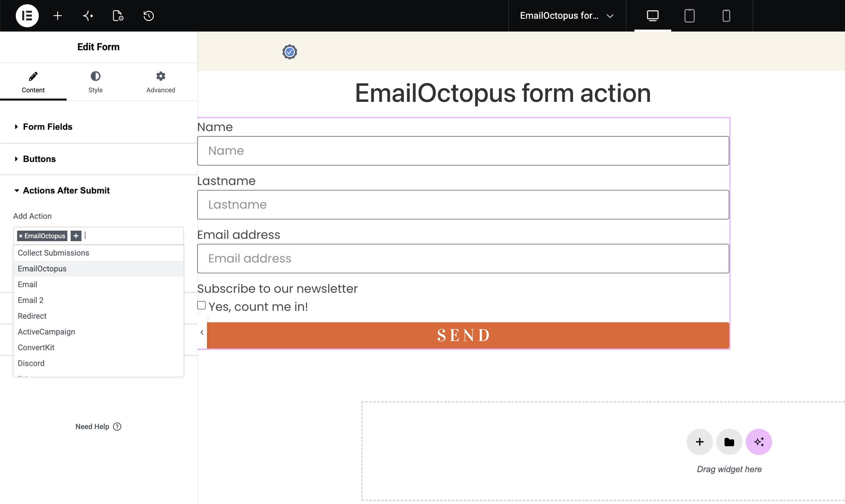This screenshot has width=845, height=504.
Task: Switch to tablet preview mode
Action: click(689, 16)
